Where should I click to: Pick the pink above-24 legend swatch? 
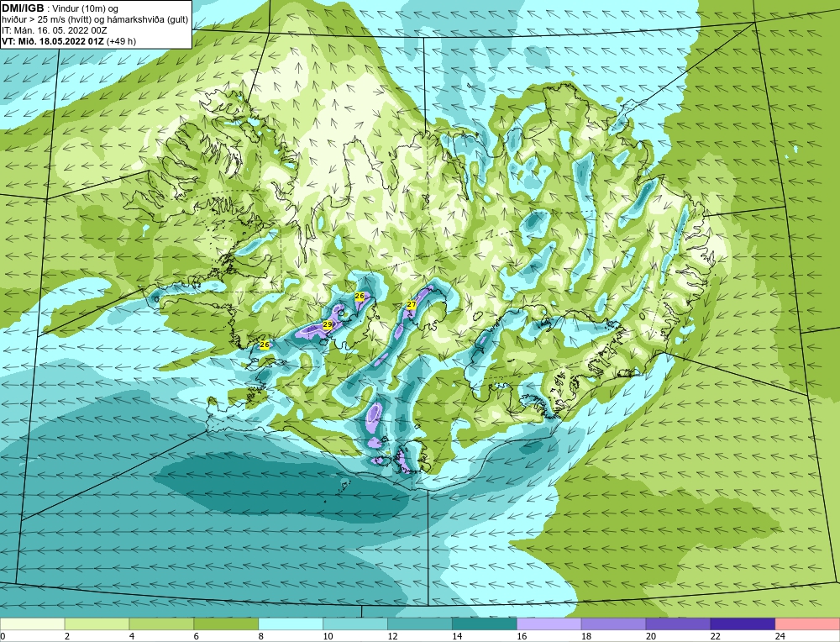click(x=807, y=624)
